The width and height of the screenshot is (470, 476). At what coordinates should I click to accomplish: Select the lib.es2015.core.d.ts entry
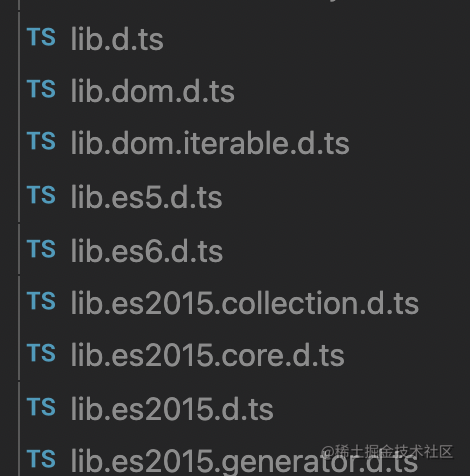207,355
